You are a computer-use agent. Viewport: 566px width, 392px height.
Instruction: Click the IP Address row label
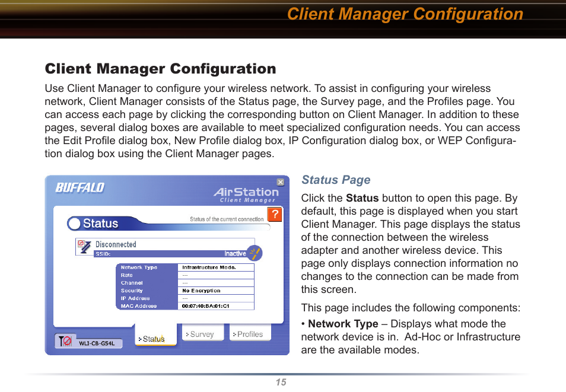135,298
